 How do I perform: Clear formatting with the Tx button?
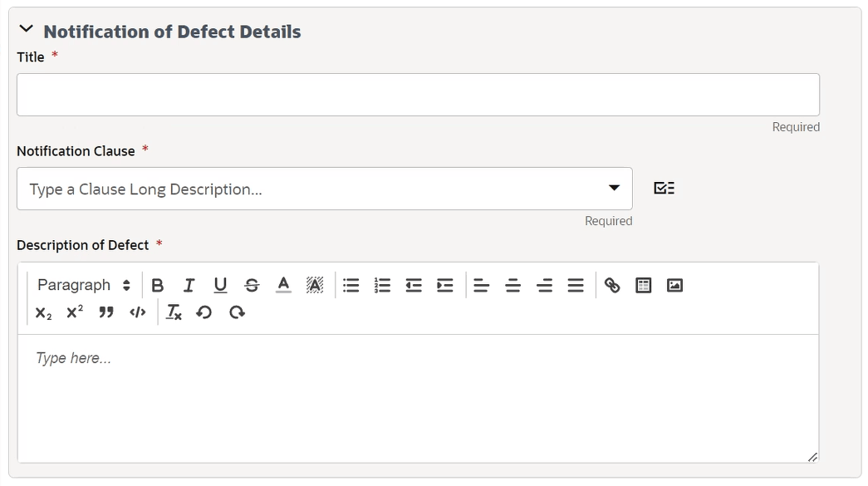click(x=174, y=312)
